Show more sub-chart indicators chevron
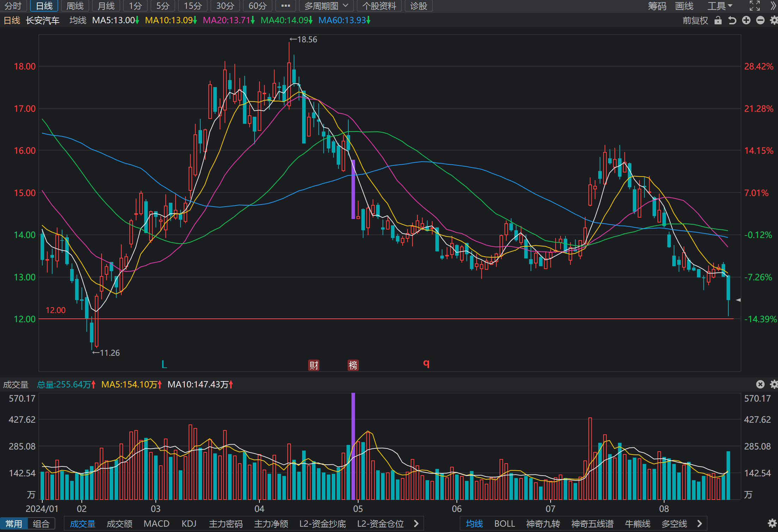778x532 pixels. (x=416, y=524)
